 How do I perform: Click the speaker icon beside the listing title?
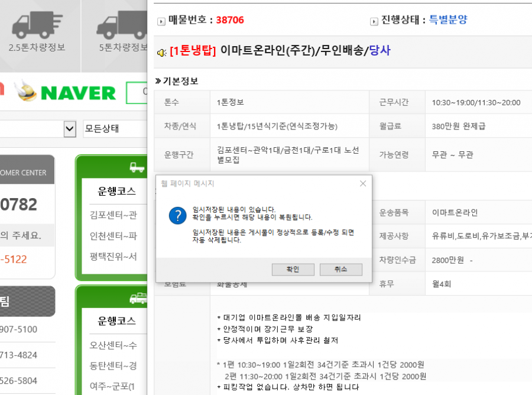point(161,53)
